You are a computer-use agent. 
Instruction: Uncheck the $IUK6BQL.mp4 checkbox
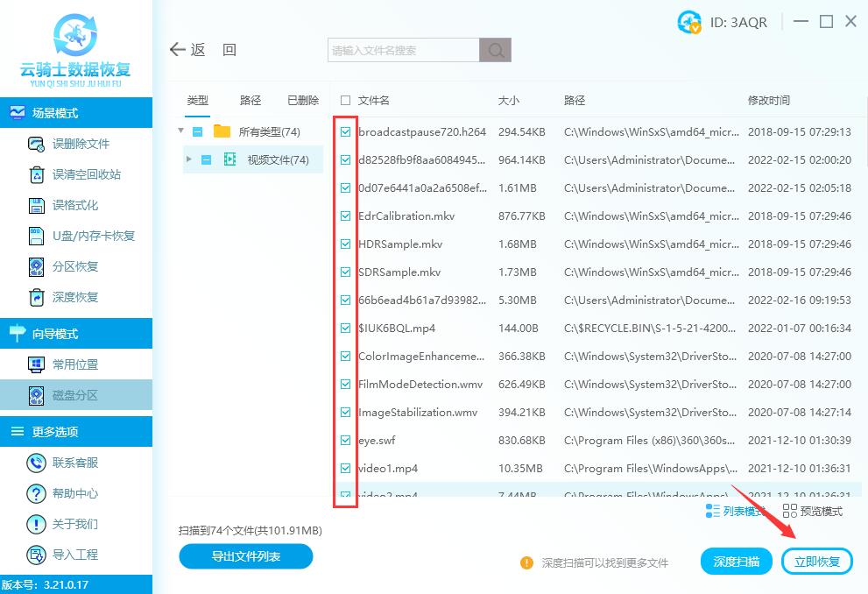click(345, 329)
